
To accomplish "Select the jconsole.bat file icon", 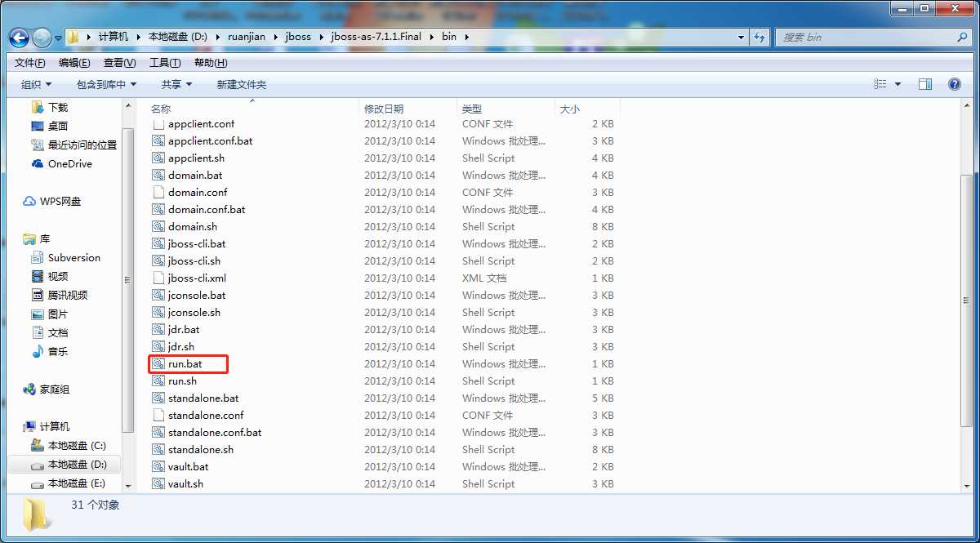I will 158,295.
